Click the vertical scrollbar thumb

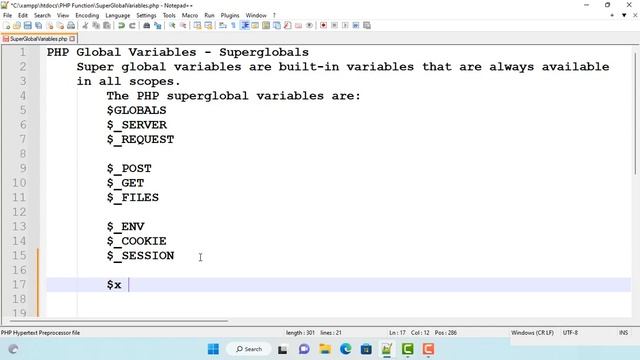pos(636,113)
